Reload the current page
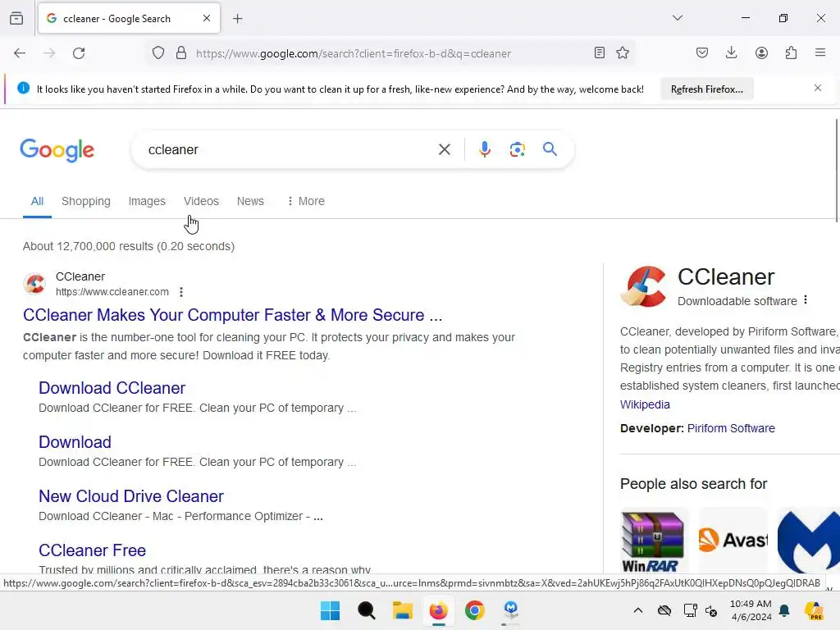 click(x=79, y=53)
